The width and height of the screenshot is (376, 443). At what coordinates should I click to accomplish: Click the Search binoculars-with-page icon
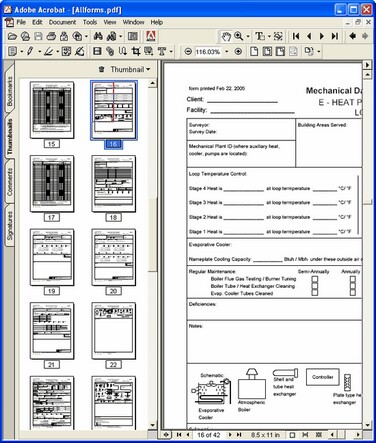pyautogui.click(x=112, y=36)
